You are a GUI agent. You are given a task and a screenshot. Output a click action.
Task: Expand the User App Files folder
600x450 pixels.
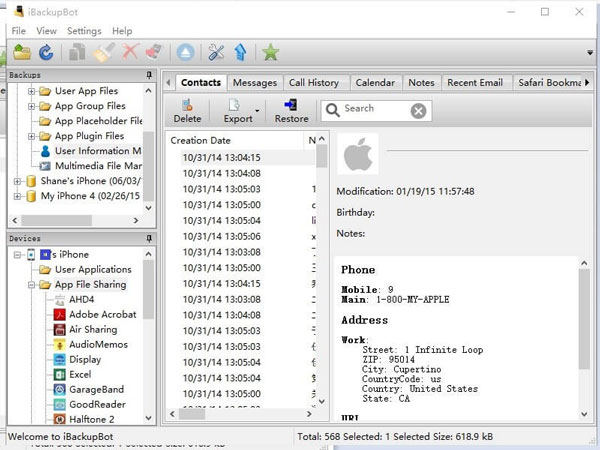[x=32, y=91]
